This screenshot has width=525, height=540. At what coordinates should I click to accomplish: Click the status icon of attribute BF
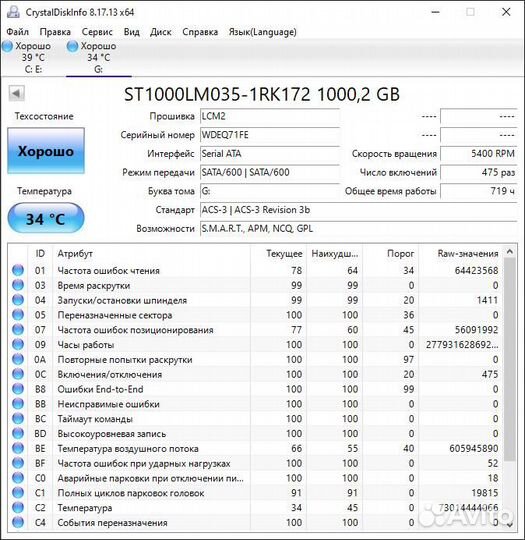click(x=18, y=463)
